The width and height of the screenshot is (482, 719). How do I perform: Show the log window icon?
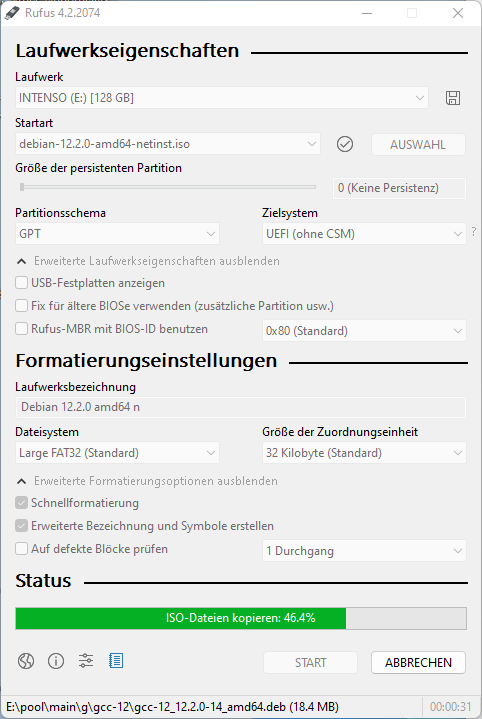[x=116, y=661]
